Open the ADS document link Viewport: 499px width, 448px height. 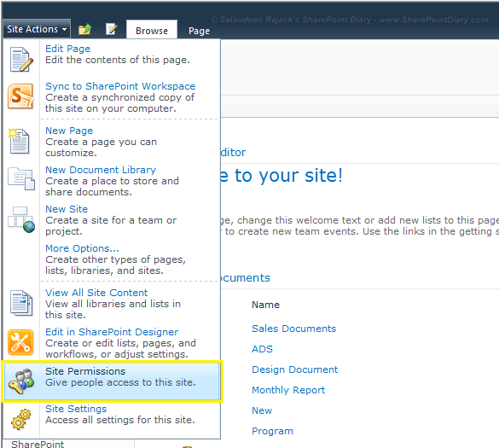tap(262, 349)
